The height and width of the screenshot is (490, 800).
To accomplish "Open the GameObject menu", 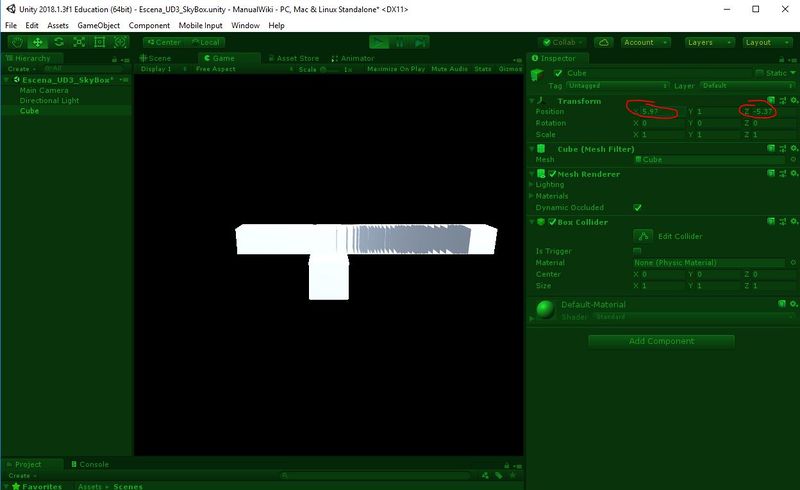I will click(98, 26).
